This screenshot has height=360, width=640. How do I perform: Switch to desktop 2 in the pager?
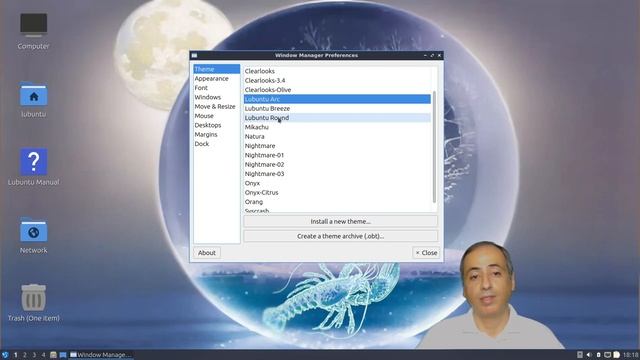click(x=24, y=355)
